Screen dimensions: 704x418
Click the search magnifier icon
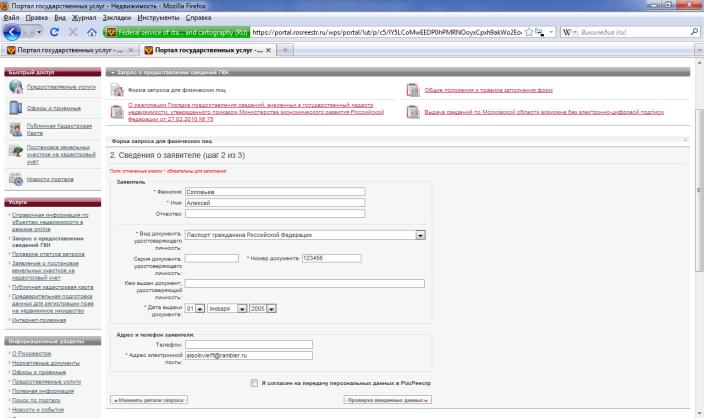[694, 32]
